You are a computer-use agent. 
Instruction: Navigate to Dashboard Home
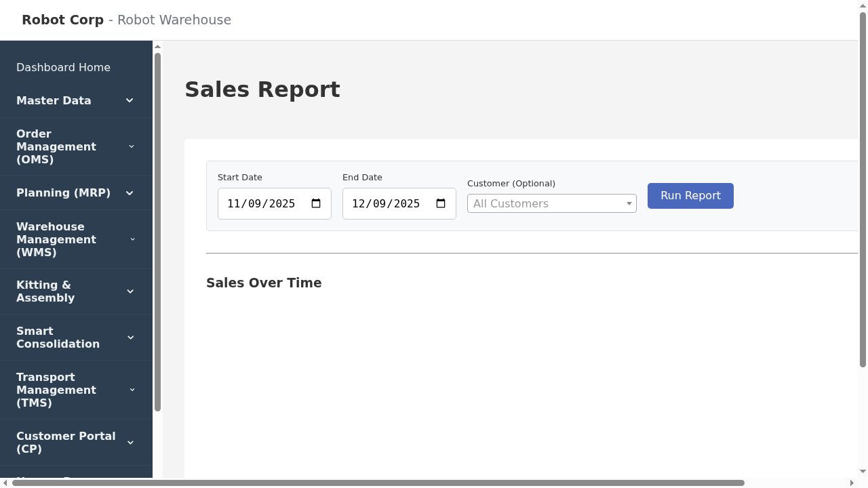click(x=63, y=67)
